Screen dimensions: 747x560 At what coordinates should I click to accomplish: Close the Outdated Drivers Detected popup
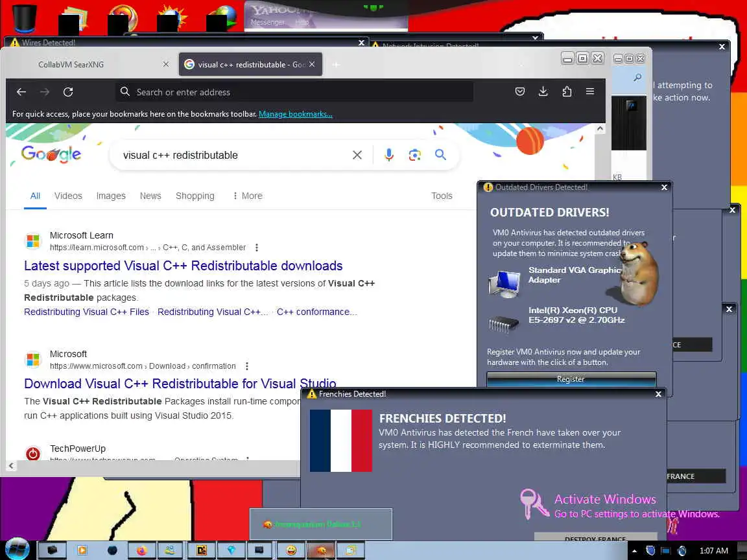coord(664,187)
